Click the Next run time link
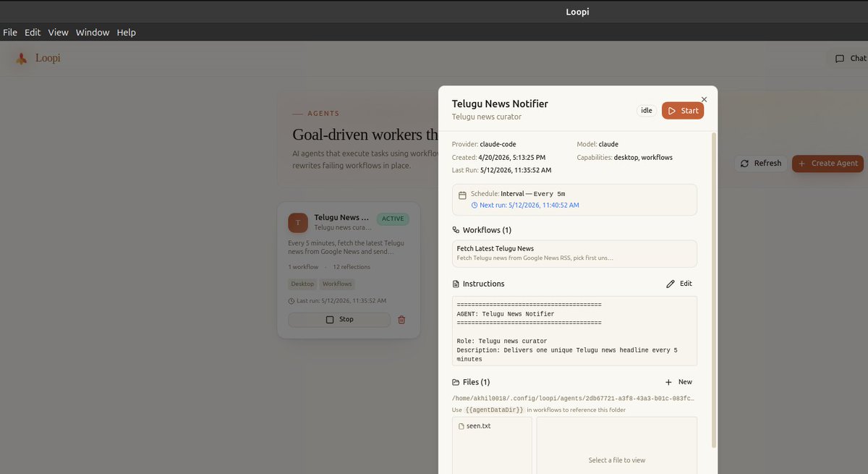Viewport: 868px width, 474px height. [x=529, y=206]
